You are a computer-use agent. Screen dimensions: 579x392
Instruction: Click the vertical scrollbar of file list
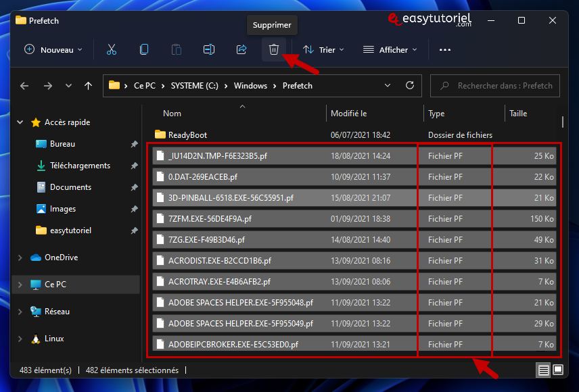562,122
